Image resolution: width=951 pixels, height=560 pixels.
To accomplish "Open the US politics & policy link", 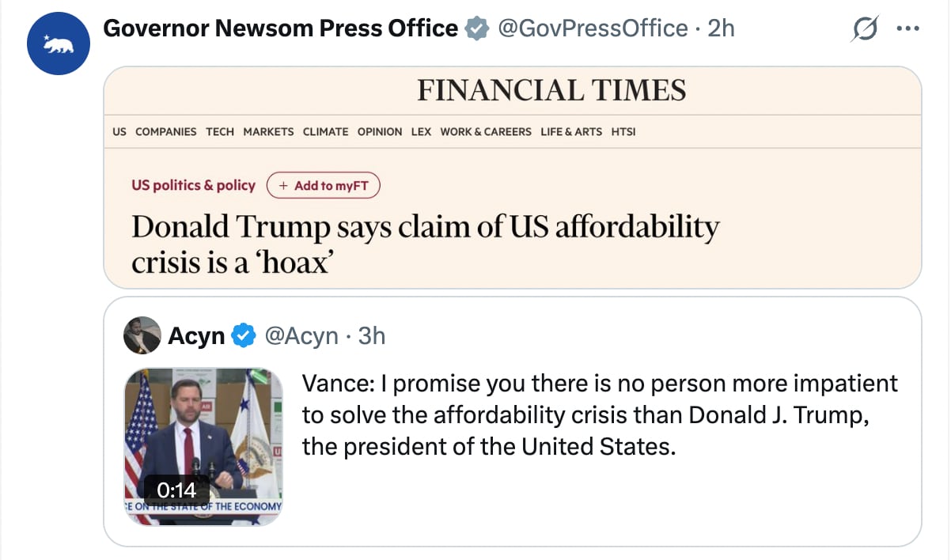I will (194, 185).
